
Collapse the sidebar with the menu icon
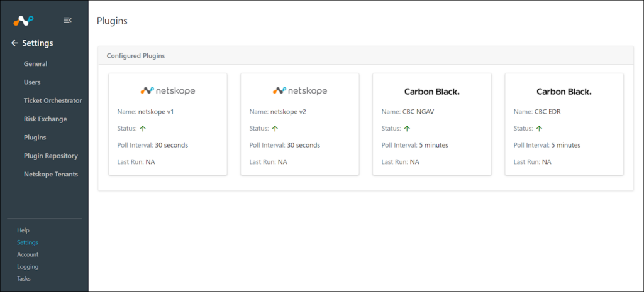(x=68, y=20)
